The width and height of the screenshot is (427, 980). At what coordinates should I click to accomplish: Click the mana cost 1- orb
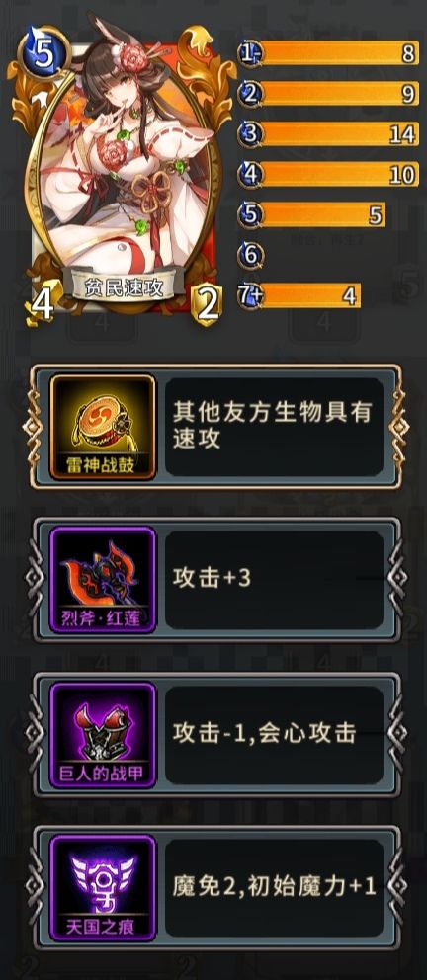[250, 54]
